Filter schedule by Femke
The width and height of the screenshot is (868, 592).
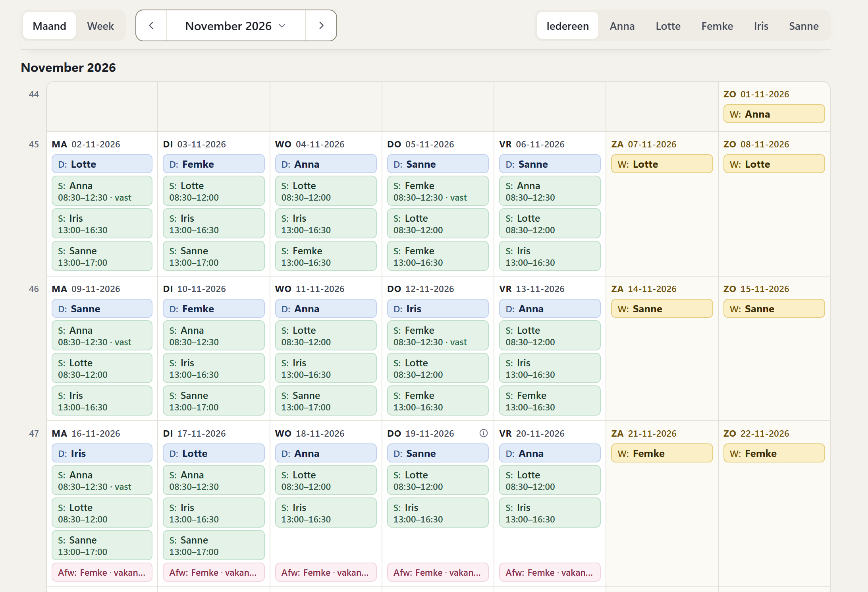pyautogui.click(x=717, y=26)
